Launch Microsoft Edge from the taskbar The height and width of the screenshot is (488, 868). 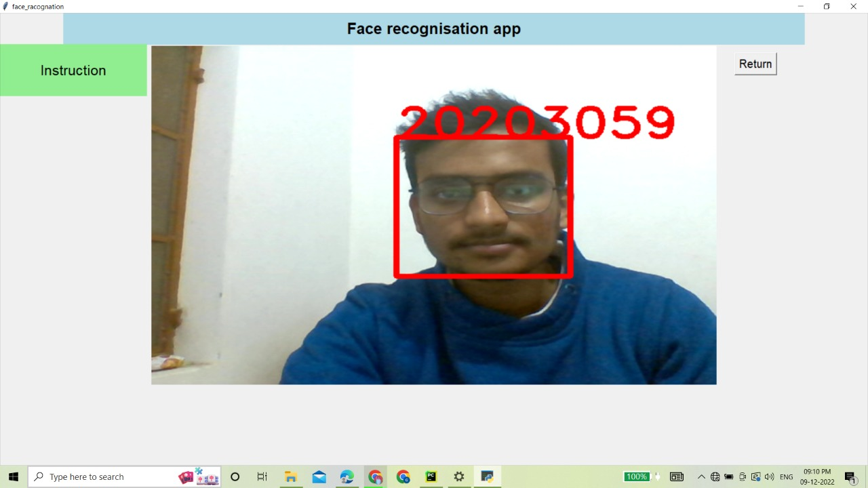(347, 476)
